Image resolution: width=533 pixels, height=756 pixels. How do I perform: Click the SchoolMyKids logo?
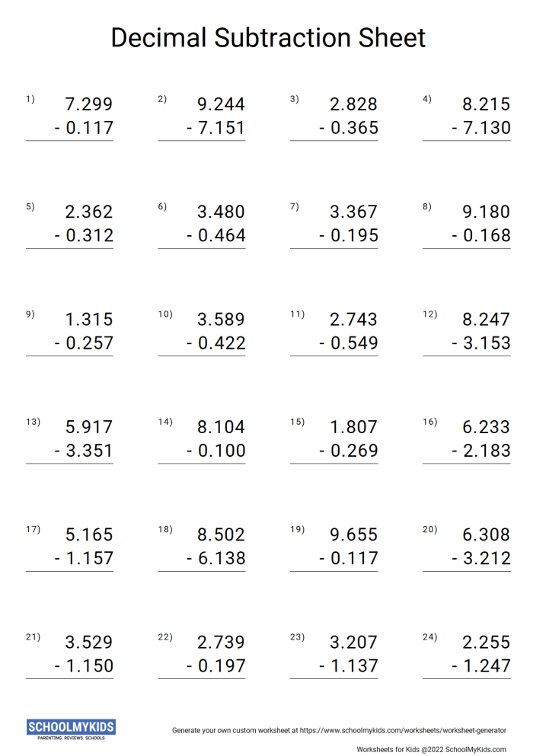(x=71, y=729)
